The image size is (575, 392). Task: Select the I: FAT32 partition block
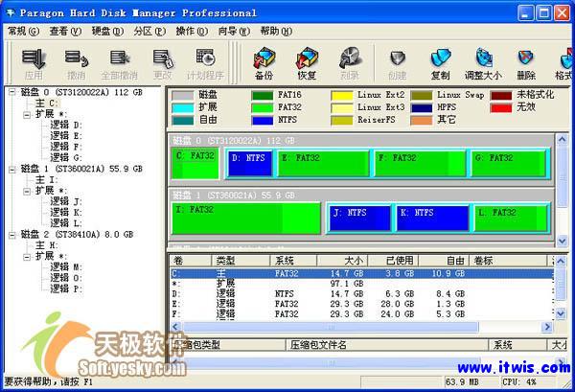pos(246,219)
